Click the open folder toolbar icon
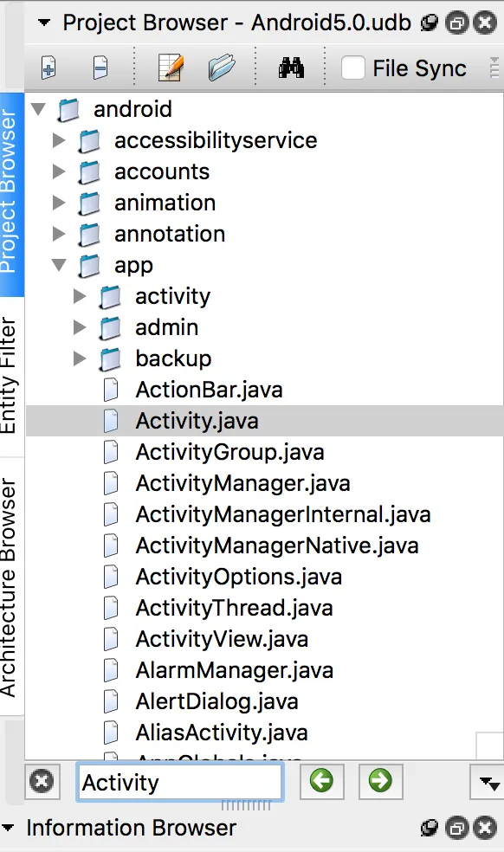The height and width of the screenshot is (852, 504). 222,68
